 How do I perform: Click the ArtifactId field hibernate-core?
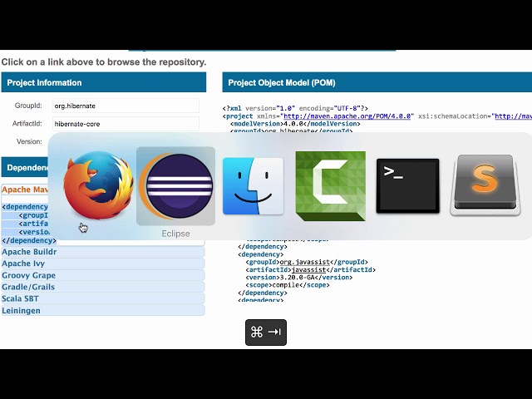[126, 124]
